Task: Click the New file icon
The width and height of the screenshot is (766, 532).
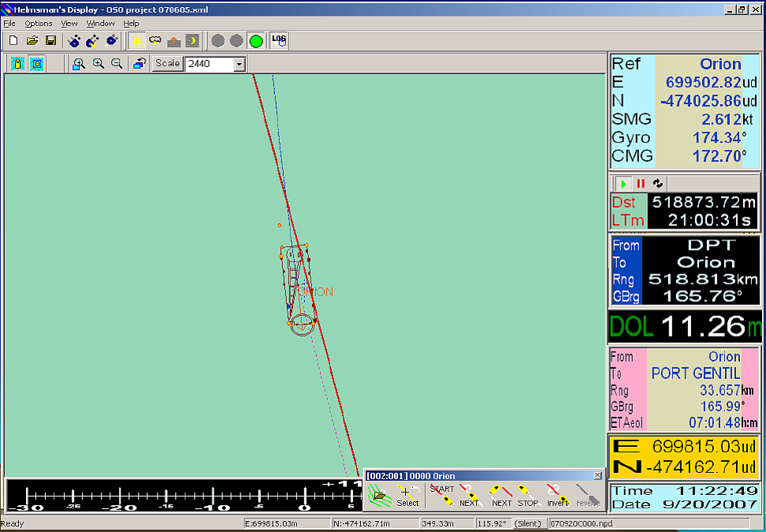Action: tap(13, 40)
